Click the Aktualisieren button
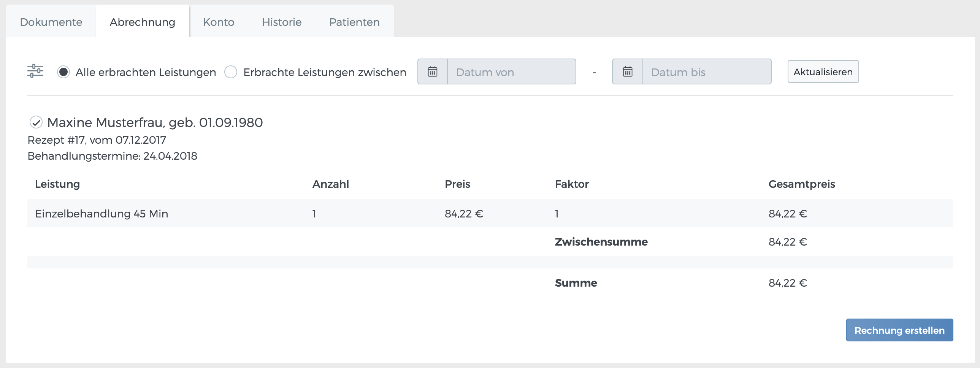The width and height of the screenshot is (980, 368). point(823,71)
